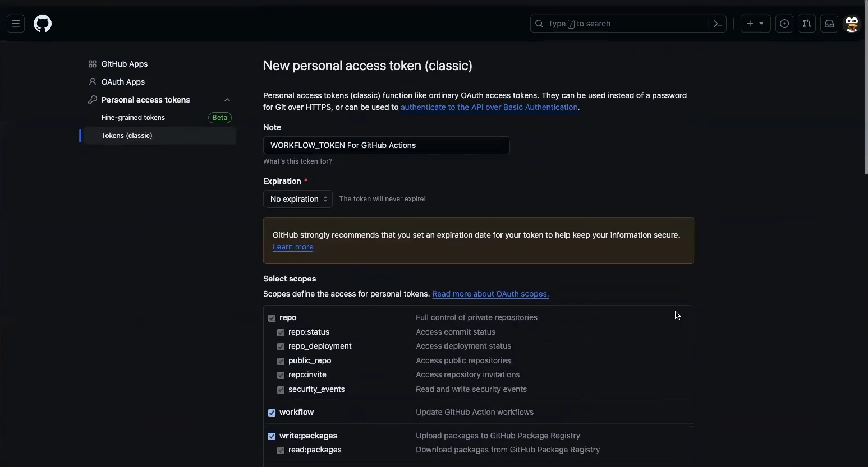868x467 pixels.
Task: Click the user profile avatar
Action: 852,24
